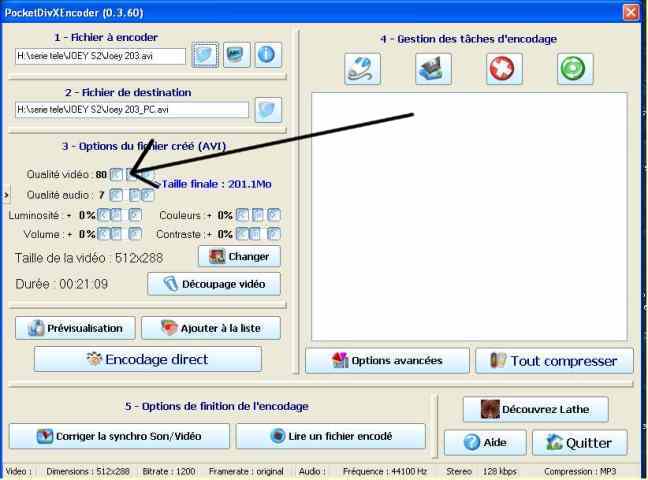This screenshot has height=480, width=648.
Task: Open the Aide help button
Action: coord(485,443)
